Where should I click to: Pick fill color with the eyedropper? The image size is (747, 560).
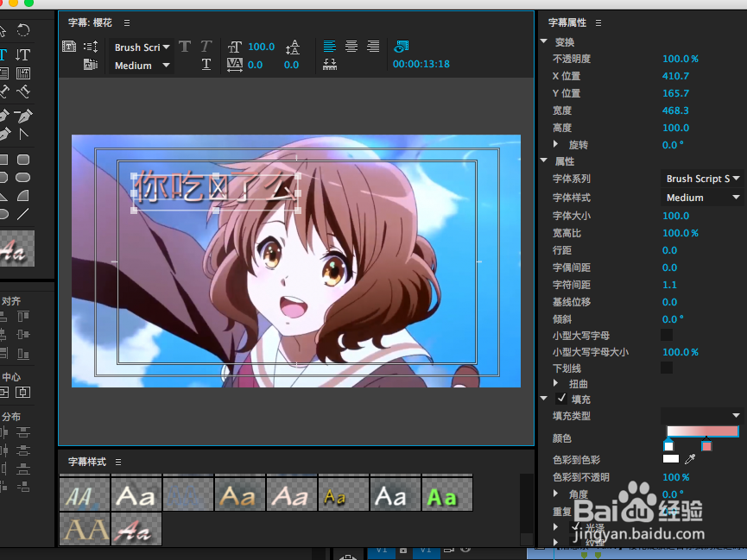[690, 459]
